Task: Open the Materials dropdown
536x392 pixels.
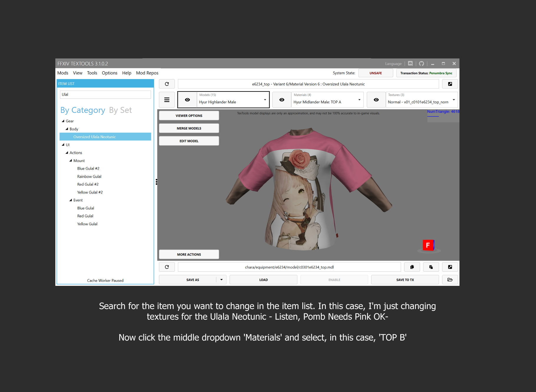Action: pos(327,100)
